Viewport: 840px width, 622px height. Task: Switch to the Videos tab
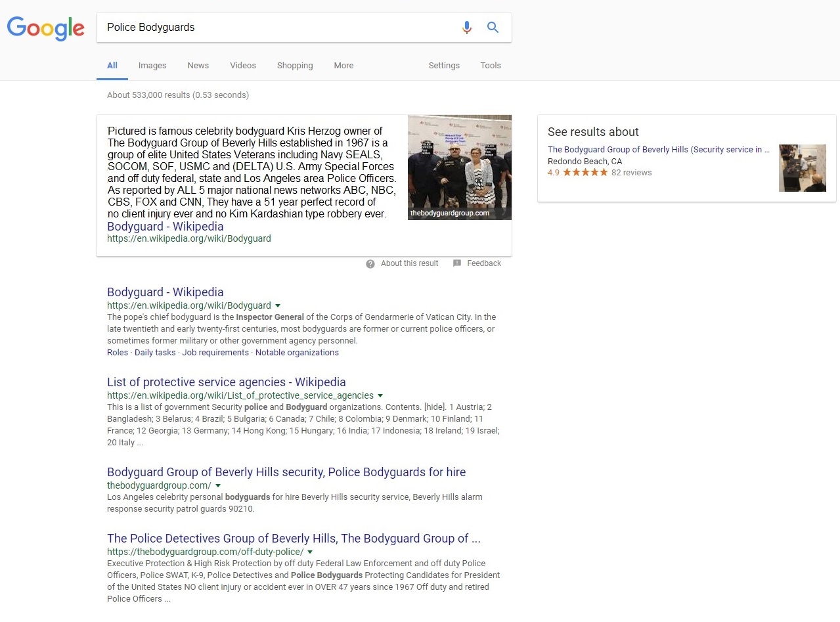coord(243,66)
